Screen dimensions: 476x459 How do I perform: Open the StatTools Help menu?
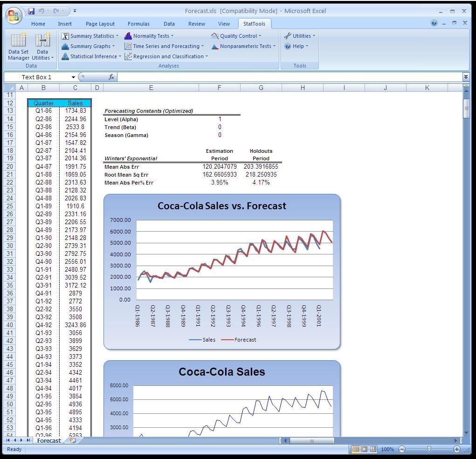(x=296, y=46)
